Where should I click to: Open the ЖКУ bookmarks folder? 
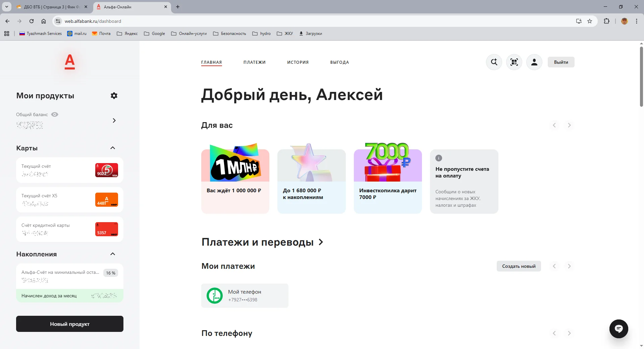285,34
